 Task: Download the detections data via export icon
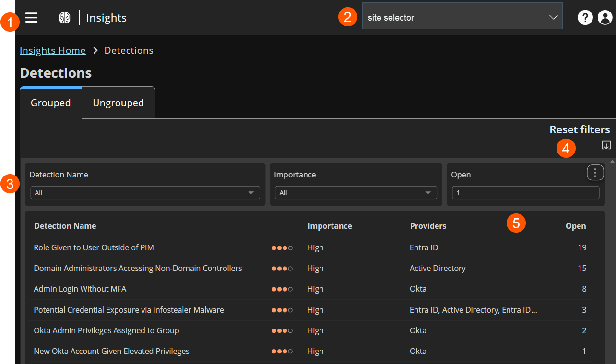tap(606, 144)
